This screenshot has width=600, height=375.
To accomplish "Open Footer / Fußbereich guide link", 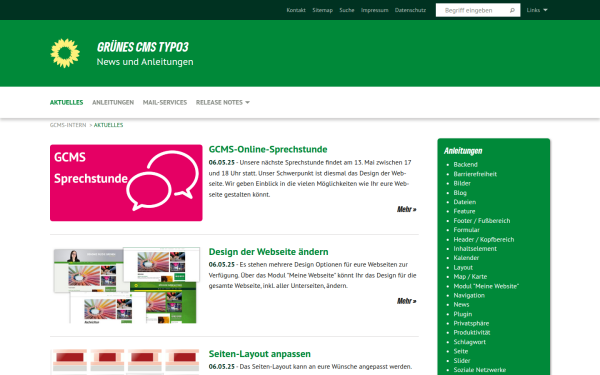I will (x=482, y=221).
